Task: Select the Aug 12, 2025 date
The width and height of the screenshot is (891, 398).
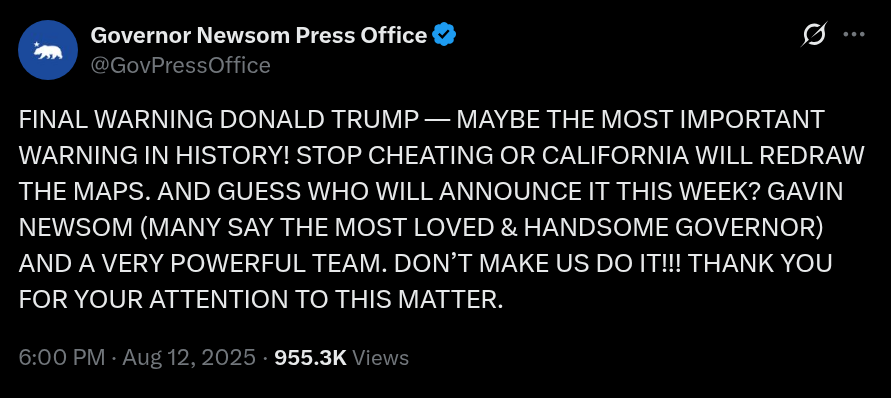Action: 189,358
